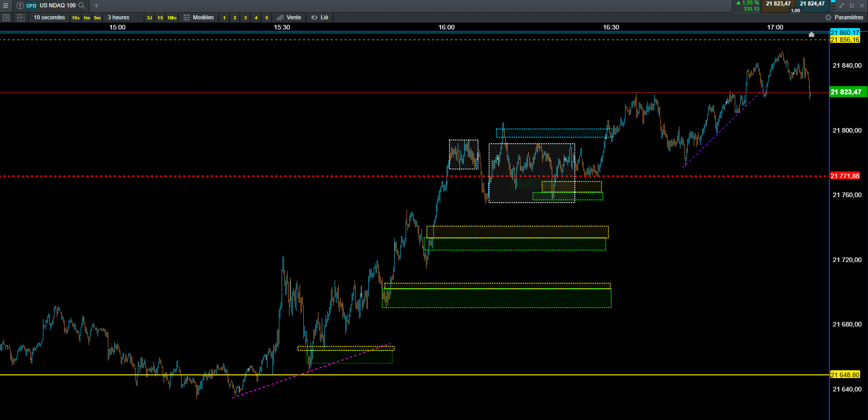868x420 pixels.
Task: Toggle the Lié linked-chart eye option
Action: pos(320,17)
